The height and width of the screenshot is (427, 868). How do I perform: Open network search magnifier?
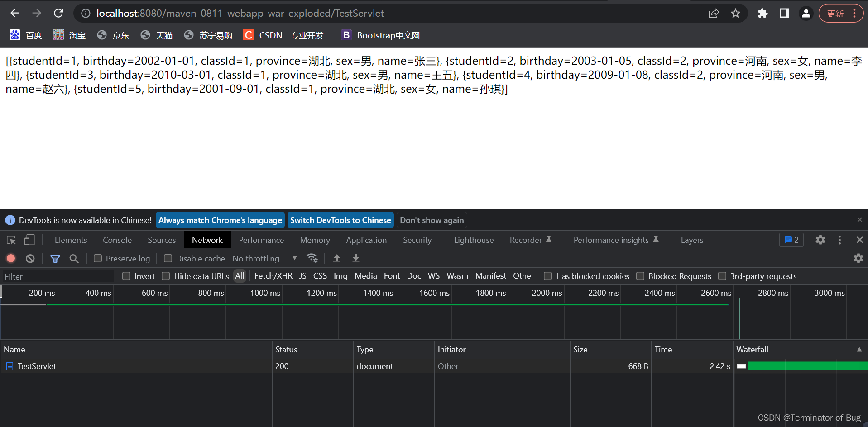[74, 258]
